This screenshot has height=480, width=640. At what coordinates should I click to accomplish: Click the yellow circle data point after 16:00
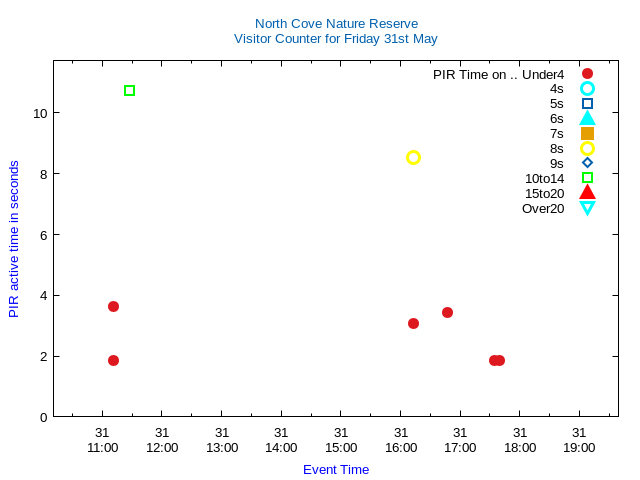413,157
